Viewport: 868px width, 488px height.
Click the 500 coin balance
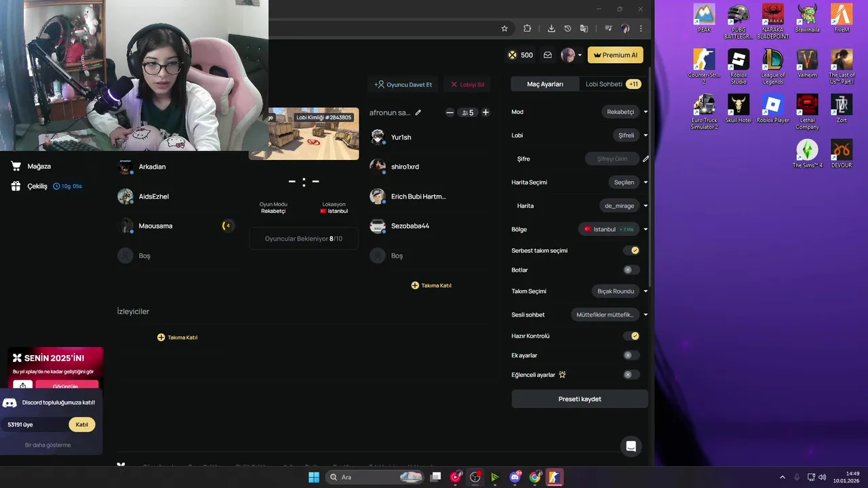point(521,55)
